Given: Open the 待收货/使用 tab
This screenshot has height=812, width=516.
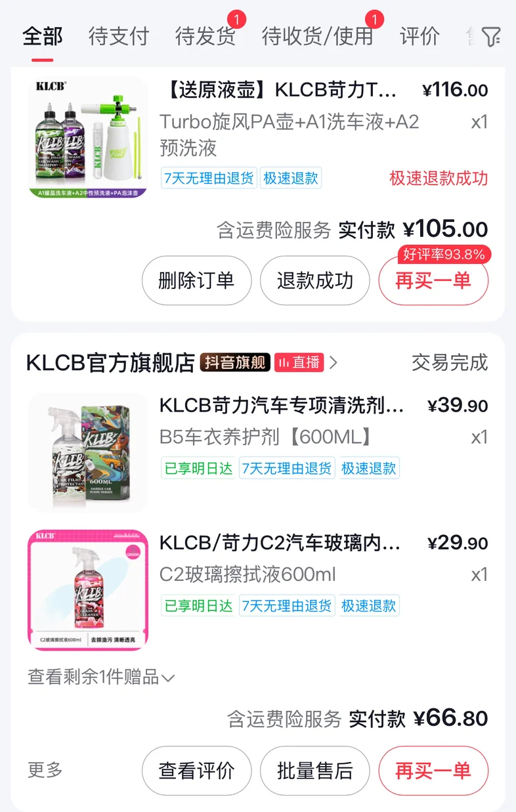Looking at the screenshot, I should [318, 36].
